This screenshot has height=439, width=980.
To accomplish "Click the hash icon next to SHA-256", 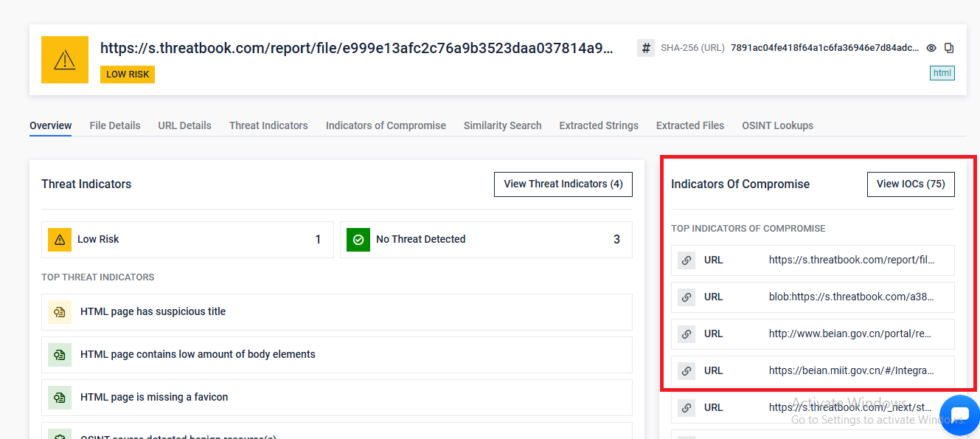I will [x=646, y=48].
